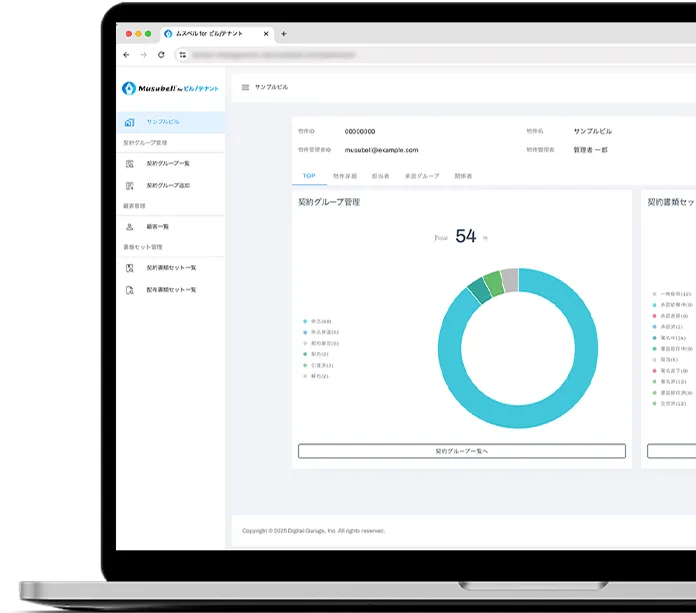Viewport: 696px width, 613px height.
Task: Open the 物件詳細 tab
Action: click(x=343, y=176)
